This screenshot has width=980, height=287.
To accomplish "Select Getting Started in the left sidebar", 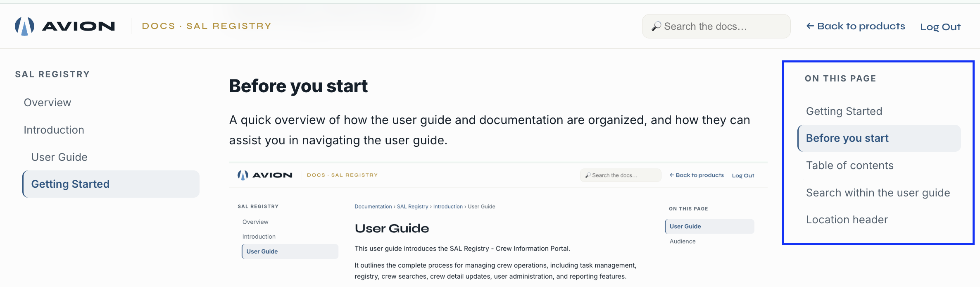I will [111, 184].
